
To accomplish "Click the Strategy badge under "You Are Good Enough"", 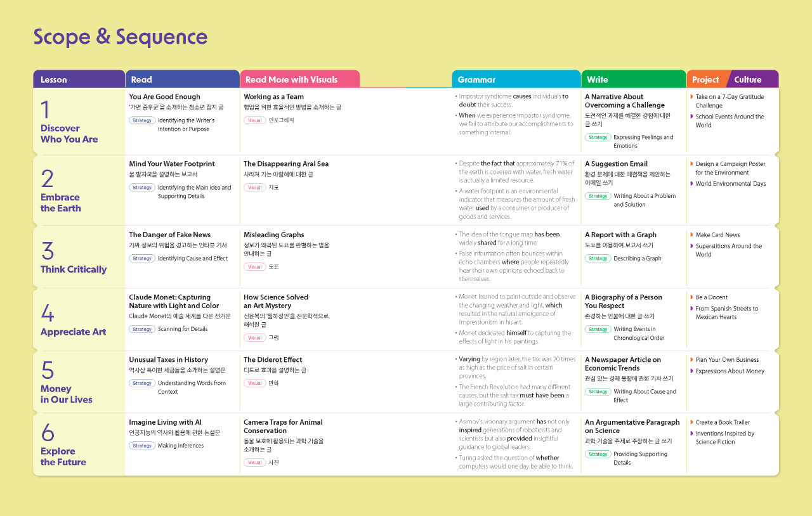I will (x=142, y=120).
